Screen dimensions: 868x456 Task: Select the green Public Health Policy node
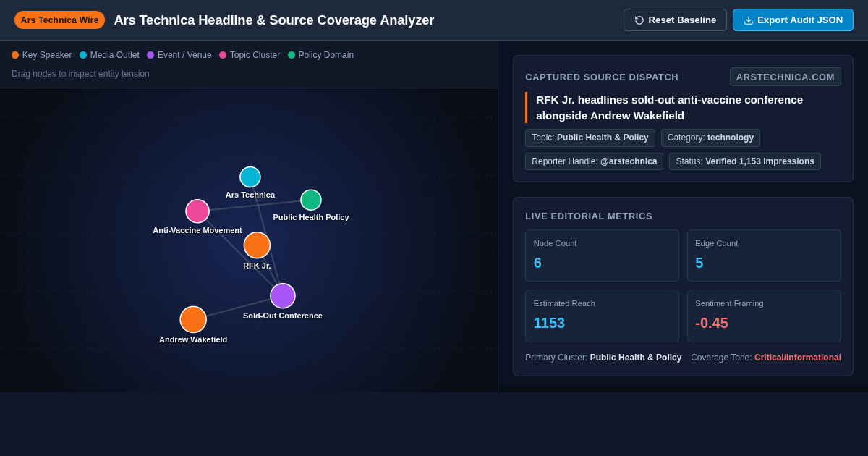click(x=311, y=200)
